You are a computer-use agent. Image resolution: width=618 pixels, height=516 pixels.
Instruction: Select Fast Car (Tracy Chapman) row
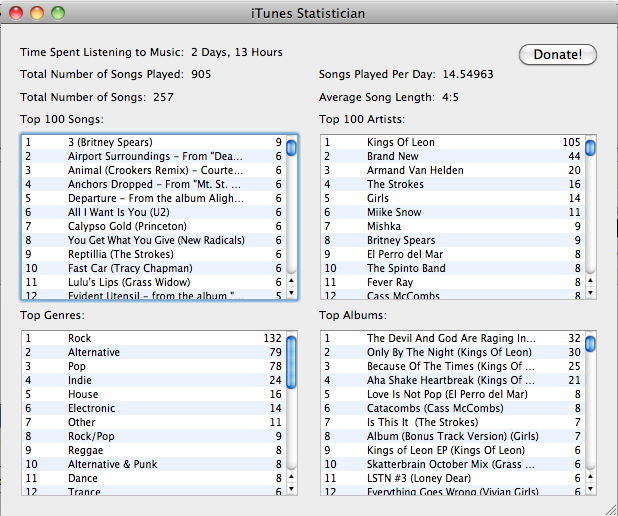[154, 268]
